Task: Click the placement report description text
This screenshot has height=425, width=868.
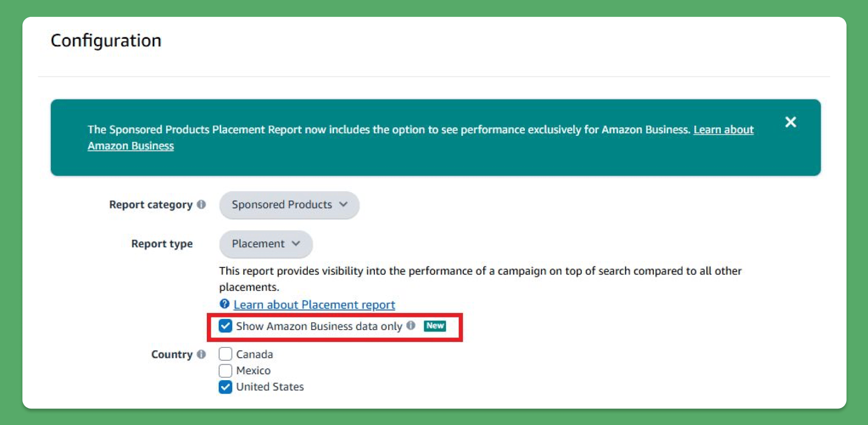Action: (480, 271)
